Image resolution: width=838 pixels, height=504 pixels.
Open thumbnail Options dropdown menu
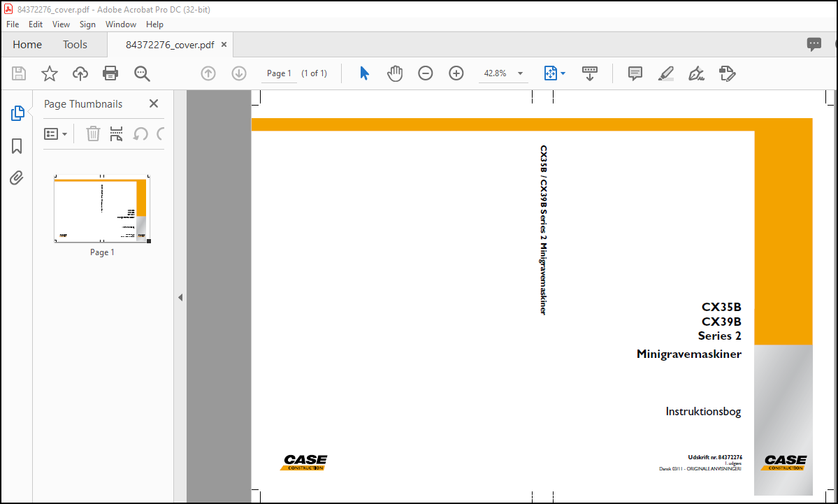tap(56, 134)
